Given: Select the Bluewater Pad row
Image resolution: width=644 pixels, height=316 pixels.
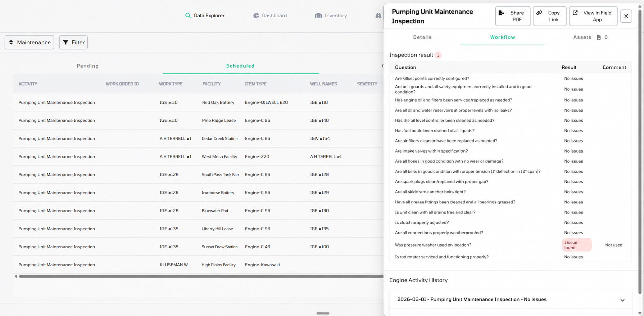Looking at the screenshot, I should 198,211.
